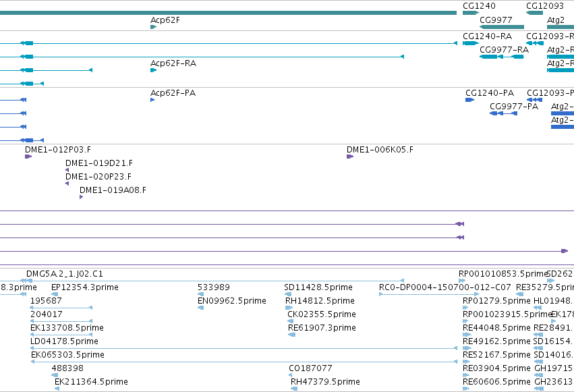574x392 pixels.
Task: Select the DME1-012P03.F feature arrow
Action: (28, 157)
